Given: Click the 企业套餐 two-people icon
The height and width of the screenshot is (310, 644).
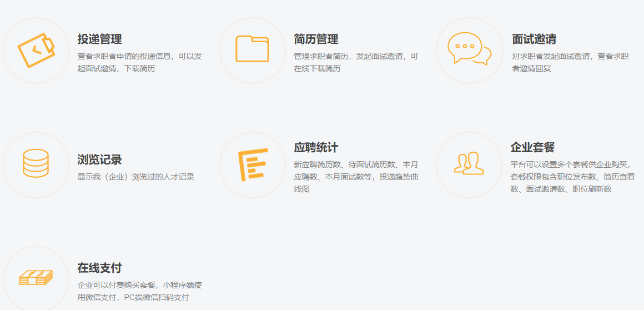Looking at the screenshot, I should tap(469, 163).
